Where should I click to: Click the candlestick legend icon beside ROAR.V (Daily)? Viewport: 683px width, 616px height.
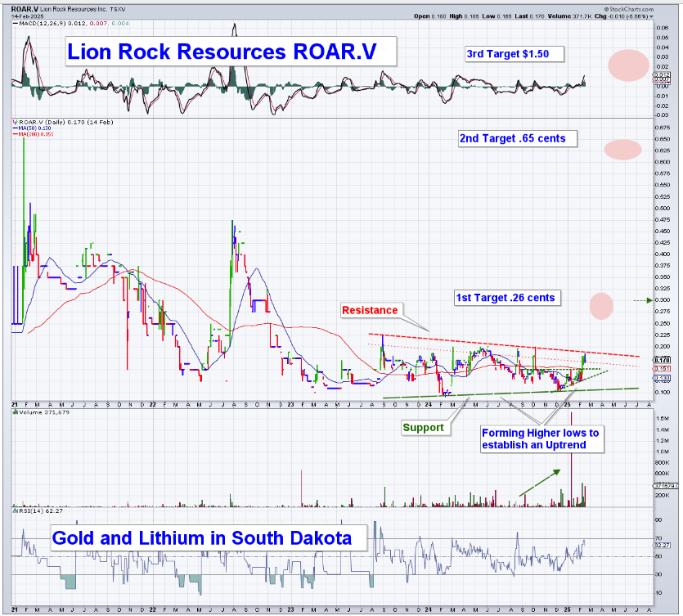15,123
